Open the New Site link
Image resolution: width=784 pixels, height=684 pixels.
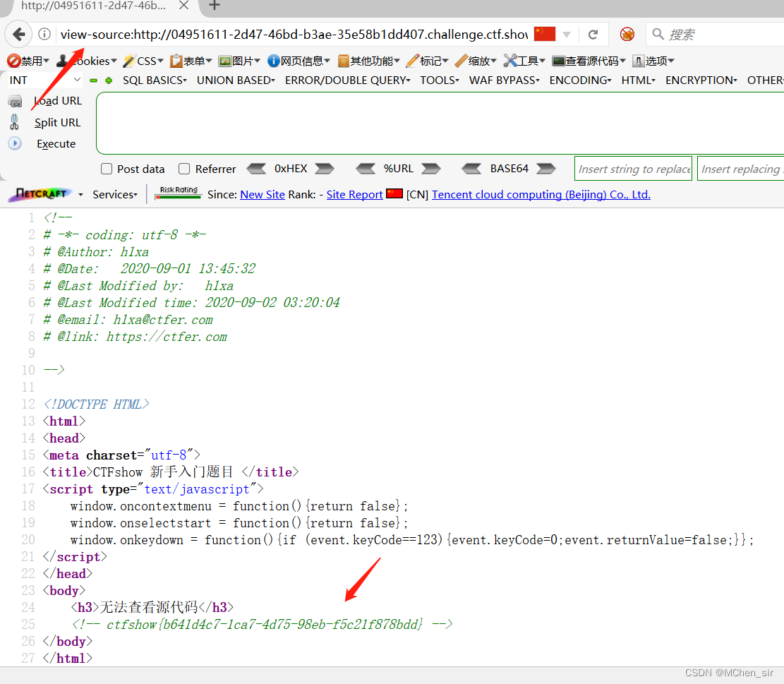(262, 194)
